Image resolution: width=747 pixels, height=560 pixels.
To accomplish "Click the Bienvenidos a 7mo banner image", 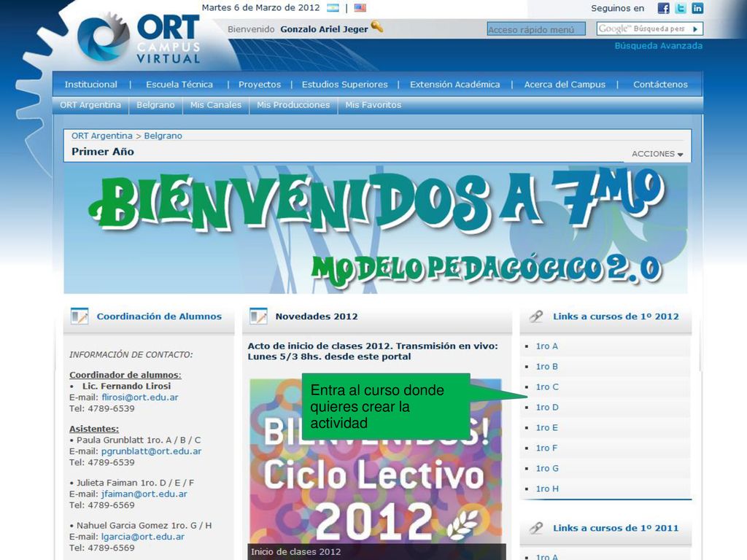I will 376,229.
